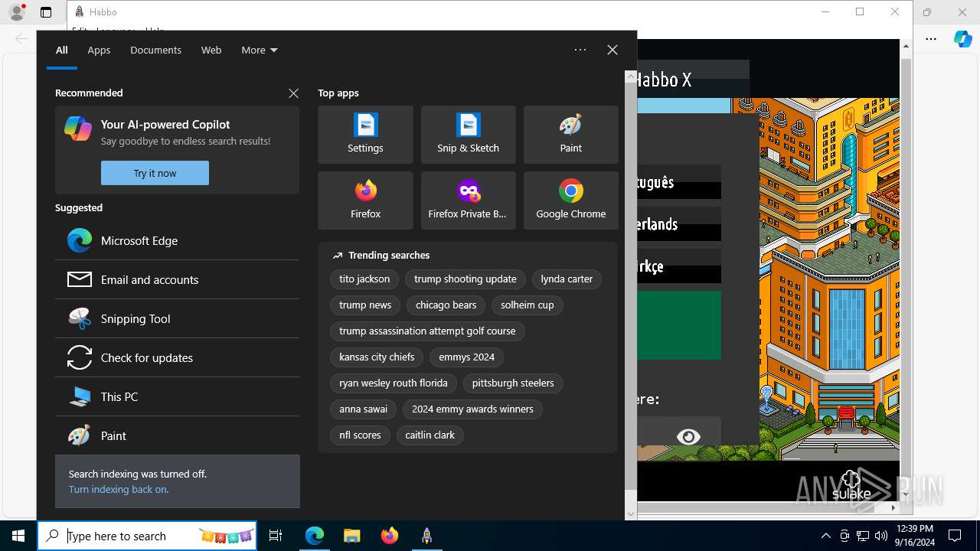Open Snip & Sketch tile
Viewport: 980px width, 551px height.
468,135
